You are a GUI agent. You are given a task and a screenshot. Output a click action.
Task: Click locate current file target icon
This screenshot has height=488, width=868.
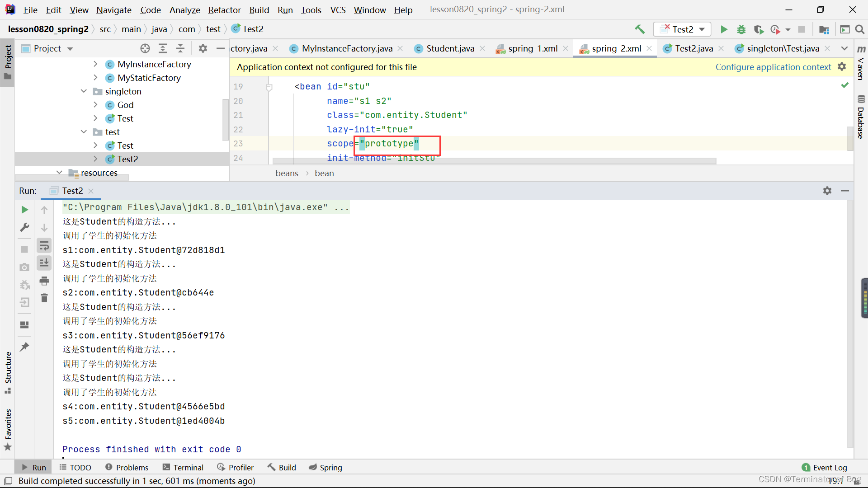[x=145, y=48]
